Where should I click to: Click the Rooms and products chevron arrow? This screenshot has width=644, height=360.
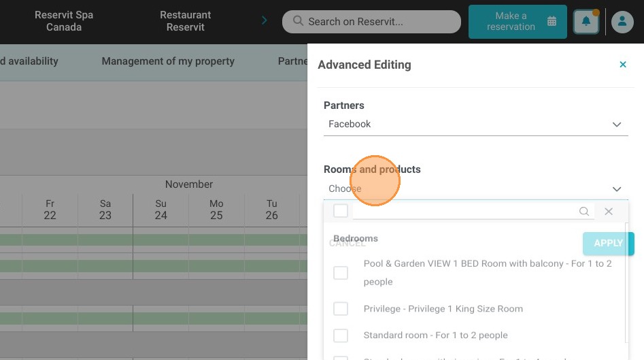tap(617, 189)
